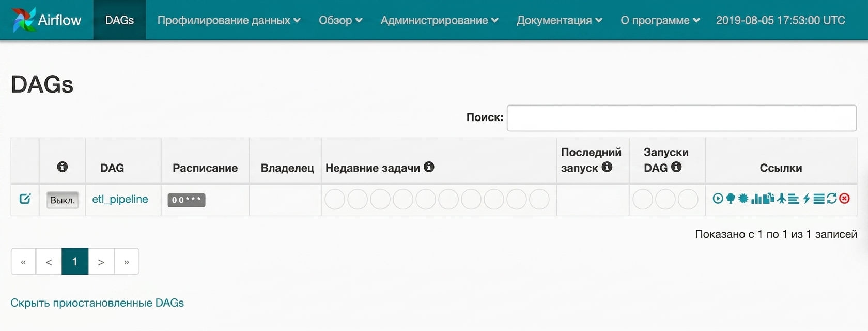Open Code view lightning bolt icon
Screen dimensions: 868x331
(807, 198)
